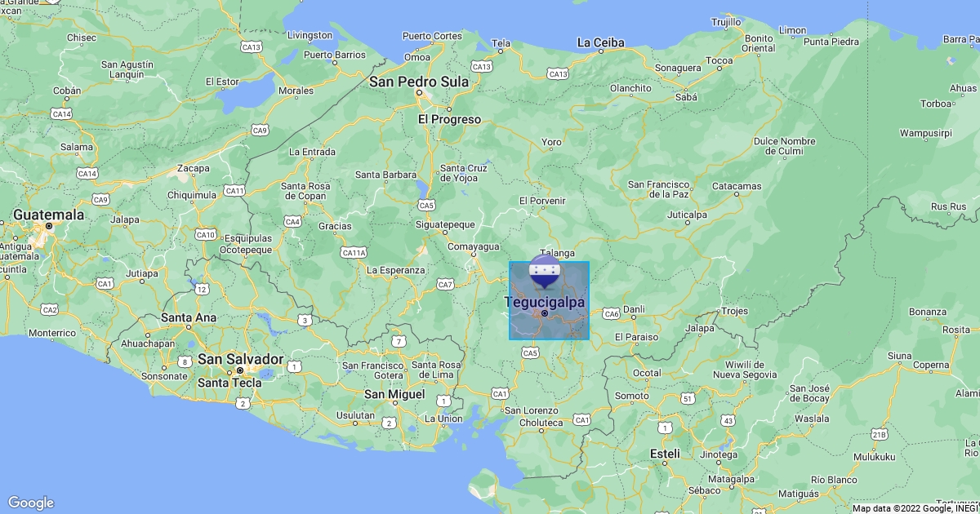Select the El Progreso label
Image resolution: width=980 pixels, height=514 pixels.
449,119
